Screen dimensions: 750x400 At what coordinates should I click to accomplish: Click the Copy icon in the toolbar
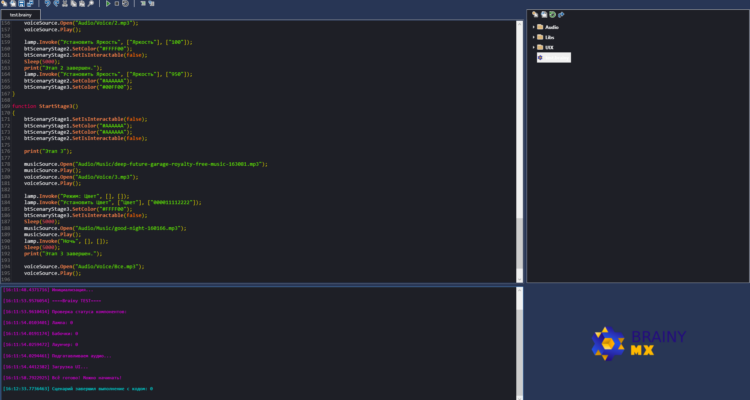click(x=73, y=3)
